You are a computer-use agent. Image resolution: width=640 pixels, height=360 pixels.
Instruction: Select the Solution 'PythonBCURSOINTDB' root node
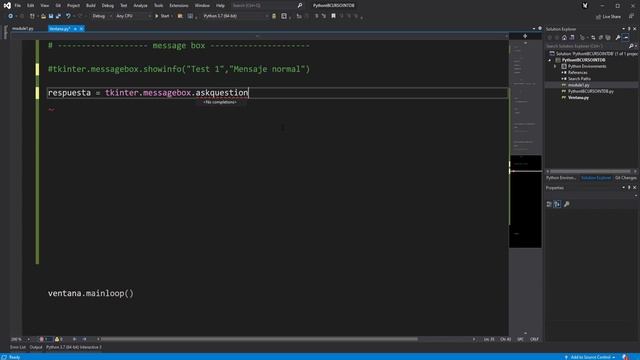pos(593,53)
